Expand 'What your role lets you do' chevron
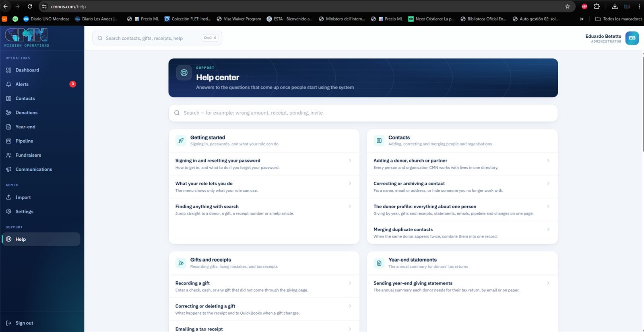The height and width of the screenshot is (332, 644). pos(350,184)
